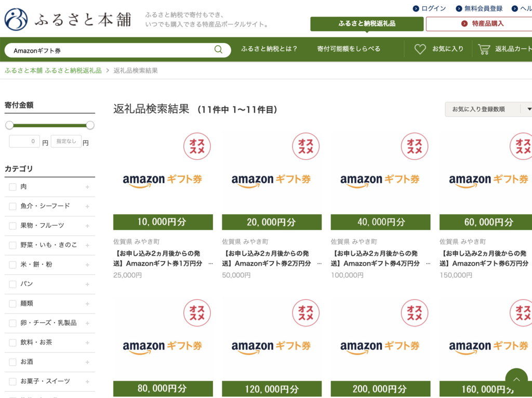Viewport: 532px width, 398px height.
Task: Click the heart favorites icon
Action: tap(420, 49)
